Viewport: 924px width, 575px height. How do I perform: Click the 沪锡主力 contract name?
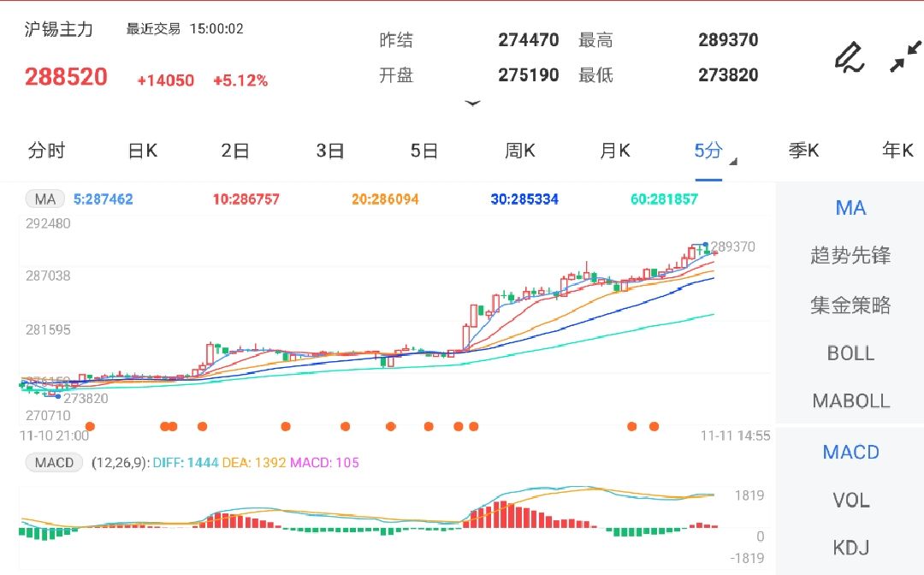[x=59, y=29]
